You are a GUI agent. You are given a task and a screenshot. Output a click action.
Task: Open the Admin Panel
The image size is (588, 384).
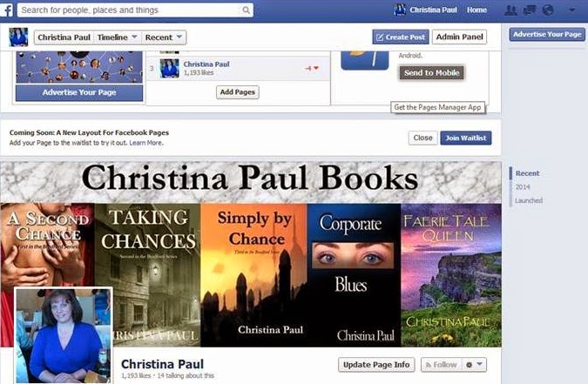[x=459, y=37]
